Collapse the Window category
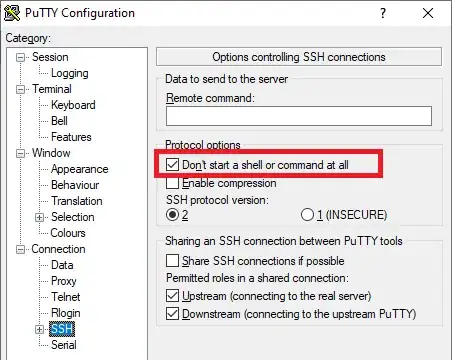This screenshot has width=452, height=360. (x=20, y=153)
